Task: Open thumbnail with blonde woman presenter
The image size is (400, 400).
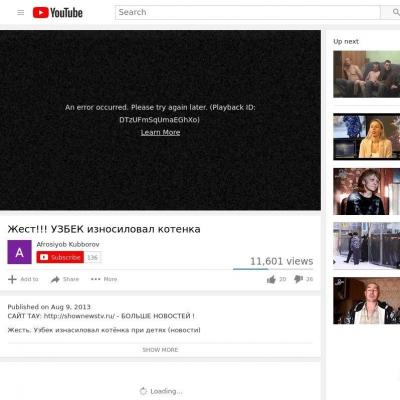Action: tap(367, 137)
